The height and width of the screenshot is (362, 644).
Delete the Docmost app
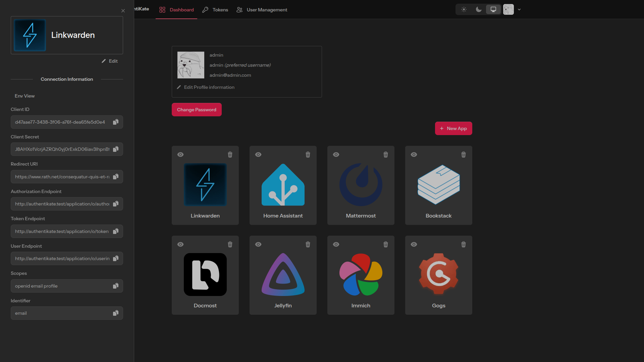click(x=230, y=244)
